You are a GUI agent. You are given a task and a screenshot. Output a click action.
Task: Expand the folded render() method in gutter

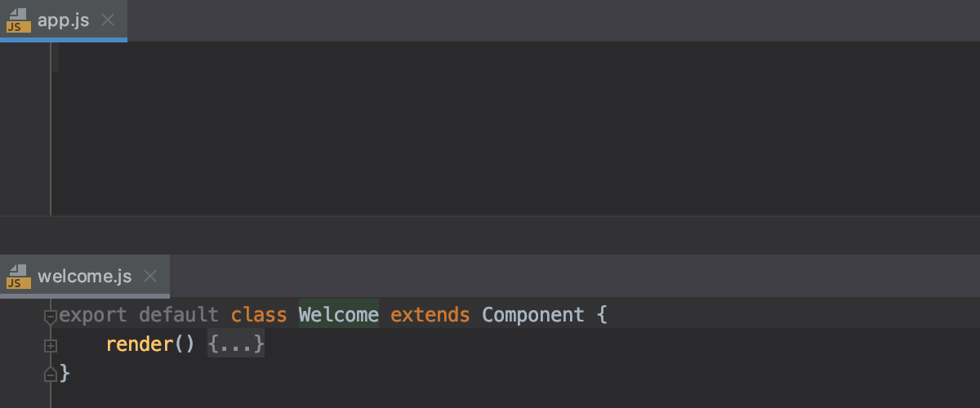tap(51, 346)
